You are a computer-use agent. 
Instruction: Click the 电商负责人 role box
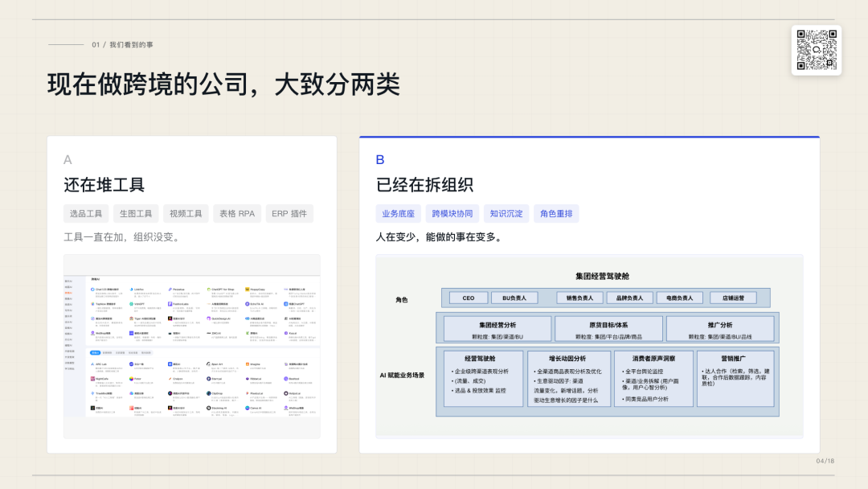[680, 298]
